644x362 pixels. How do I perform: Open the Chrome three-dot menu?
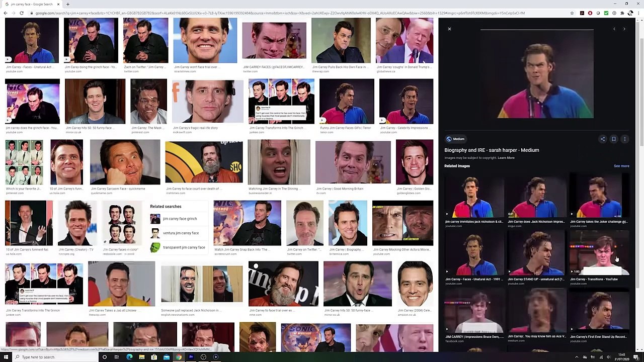(x=638, y=13)
